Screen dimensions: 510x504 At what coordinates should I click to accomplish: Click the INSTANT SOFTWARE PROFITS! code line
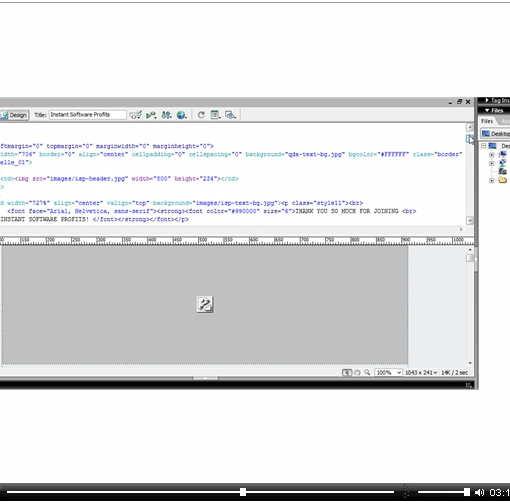coord(95,219)
